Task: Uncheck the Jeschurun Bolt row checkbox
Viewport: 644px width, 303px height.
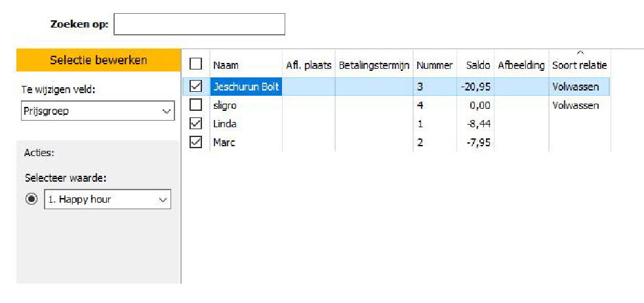Action: (x=195, y=86)
